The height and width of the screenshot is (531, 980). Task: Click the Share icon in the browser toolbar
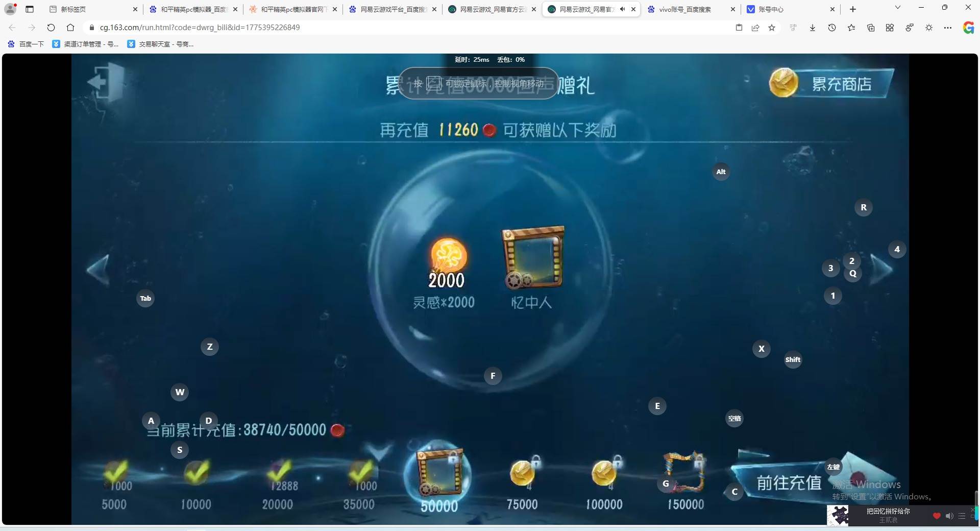coord(755,28)
